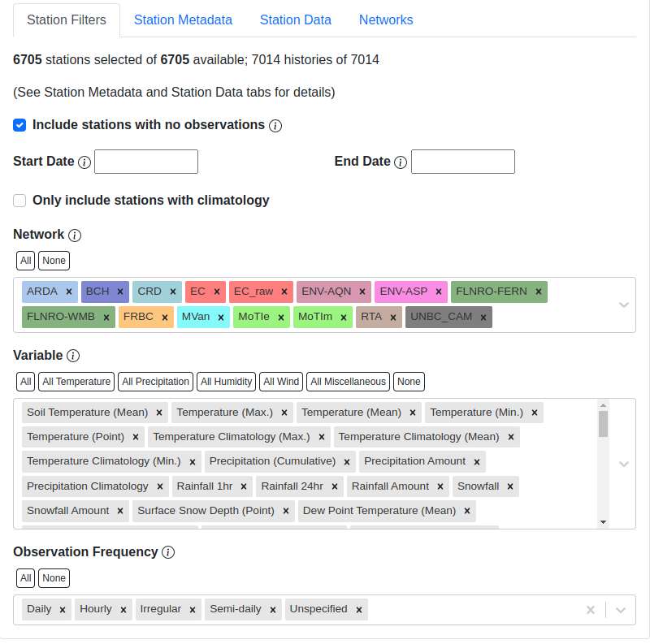This screenshot has width=650, height=644.
Task: Click the info icon after no-observations checkbox
Action: (x=275, y=125)
